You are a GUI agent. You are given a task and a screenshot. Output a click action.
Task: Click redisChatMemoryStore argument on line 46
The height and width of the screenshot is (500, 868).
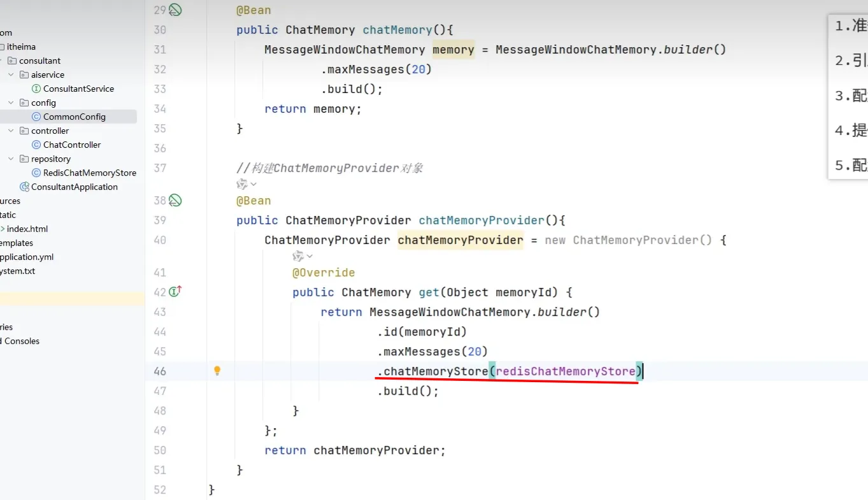(565, 371)
